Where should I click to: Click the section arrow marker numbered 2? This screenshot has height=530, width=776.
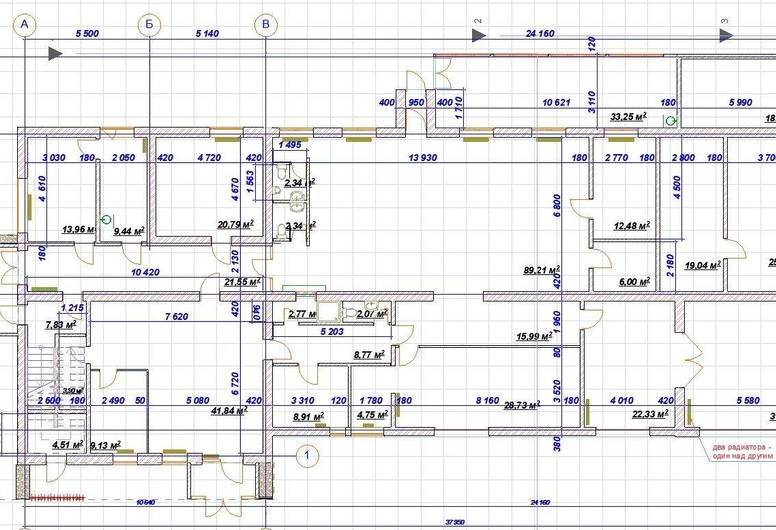(x=479, y=33)
